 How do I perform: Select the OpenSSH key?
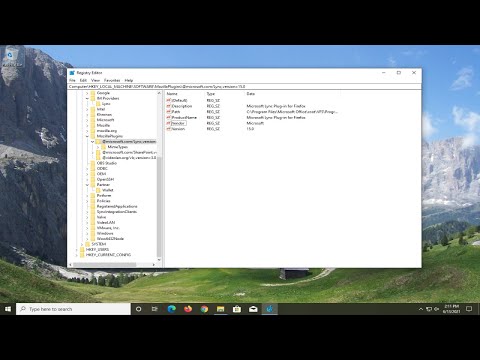point(105,179)
